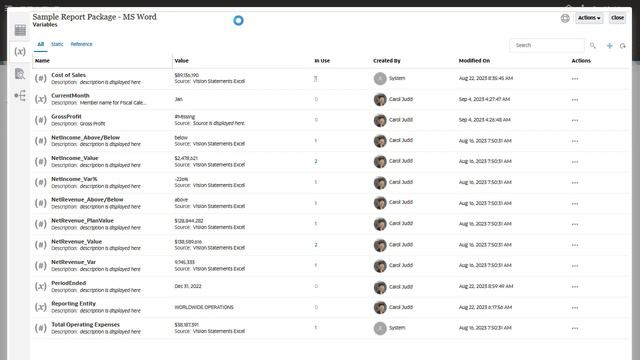
Task: Open actions ellipsis for NetIncome_Value row
Action: [575, 162]
